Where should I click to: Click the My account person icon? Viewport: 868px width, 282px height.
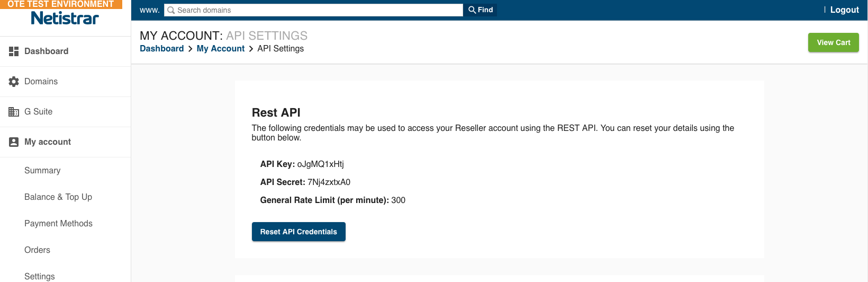(x=14, y=142)
